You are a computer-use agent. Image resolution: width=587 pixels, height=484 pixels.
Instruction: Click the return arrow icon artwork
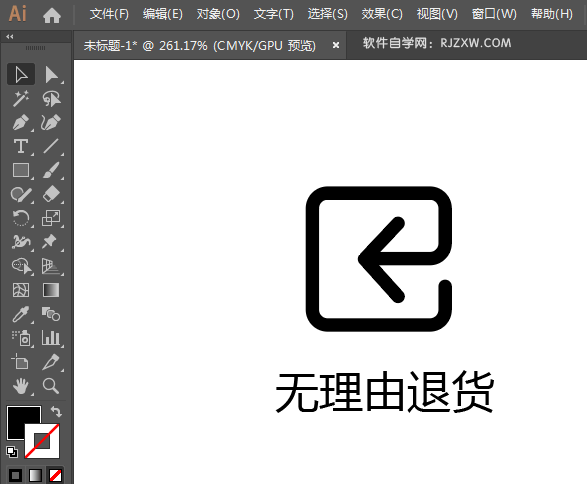click(x=379, y=259)
